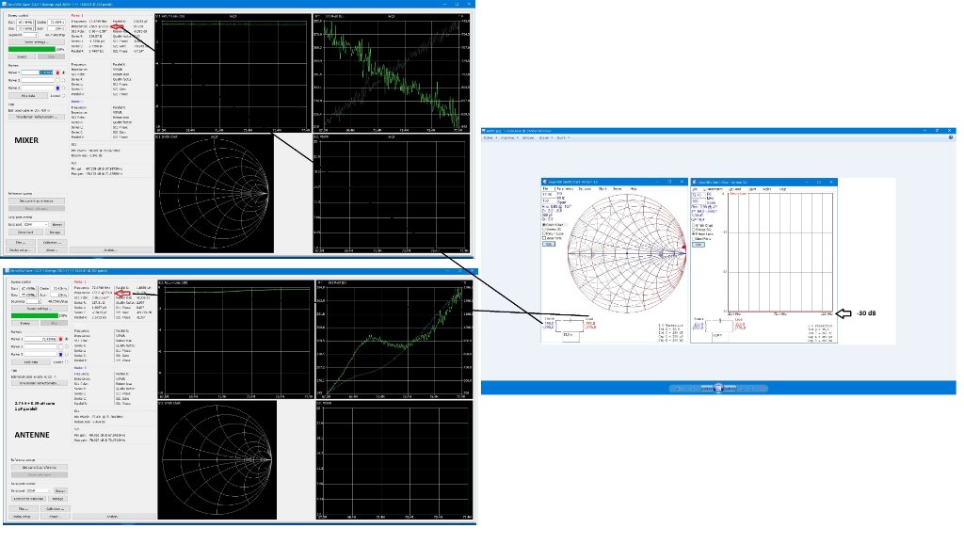Screen dimensions: 964x560
Task: Open the Fichier menu in Photo Viewer
Action: point(491,137)
